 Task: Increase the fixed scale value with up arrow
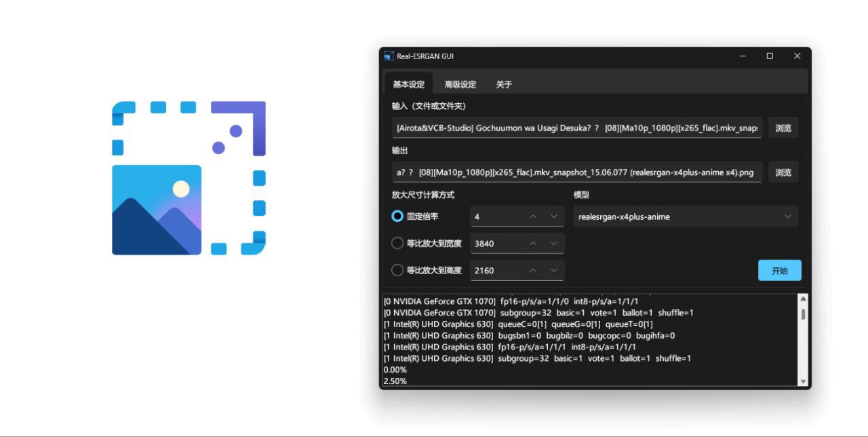click(x=533, y=216)
